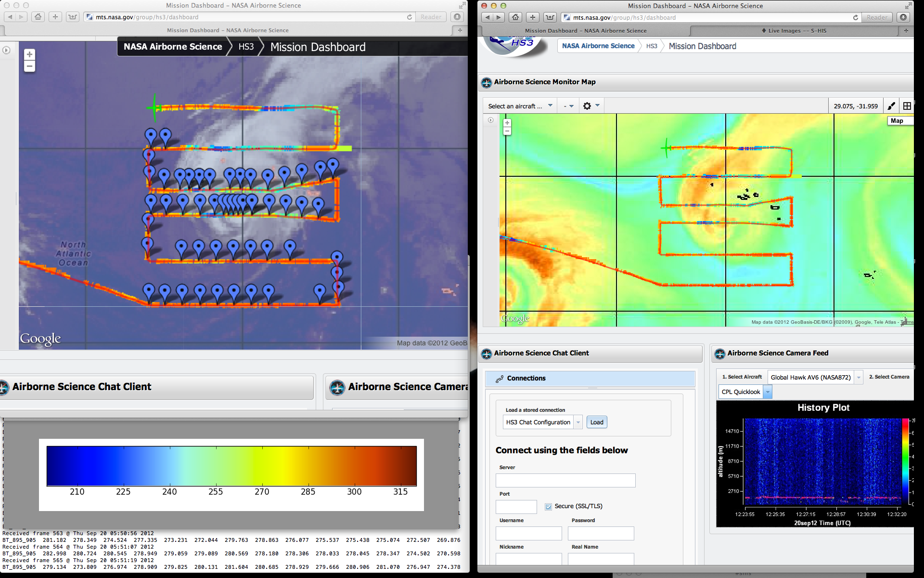Click the brightness temperature color scale bar
Viewport: 924px width, 578px height.
pos(231,466)
